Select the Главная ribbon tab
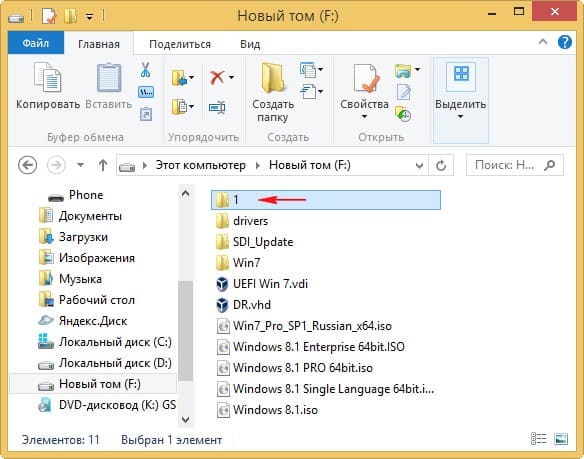 coord(99,44)
